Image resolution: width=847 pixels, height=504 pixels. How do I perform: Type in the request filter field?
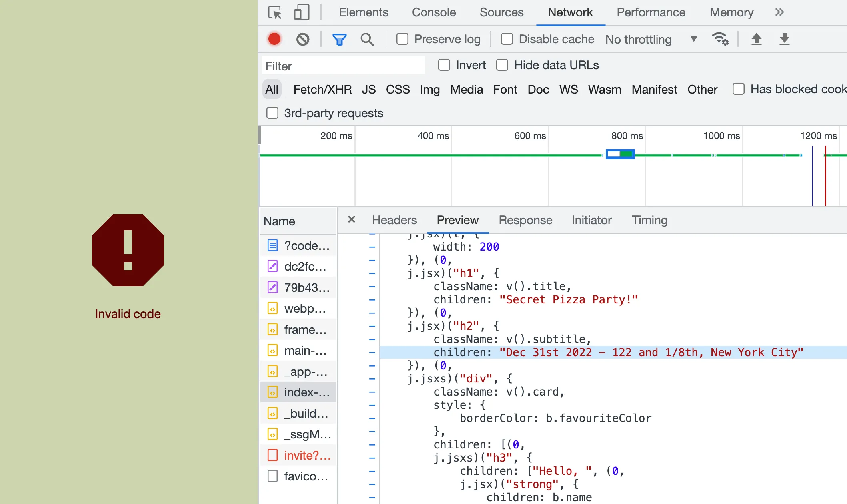tap(343, 65)
